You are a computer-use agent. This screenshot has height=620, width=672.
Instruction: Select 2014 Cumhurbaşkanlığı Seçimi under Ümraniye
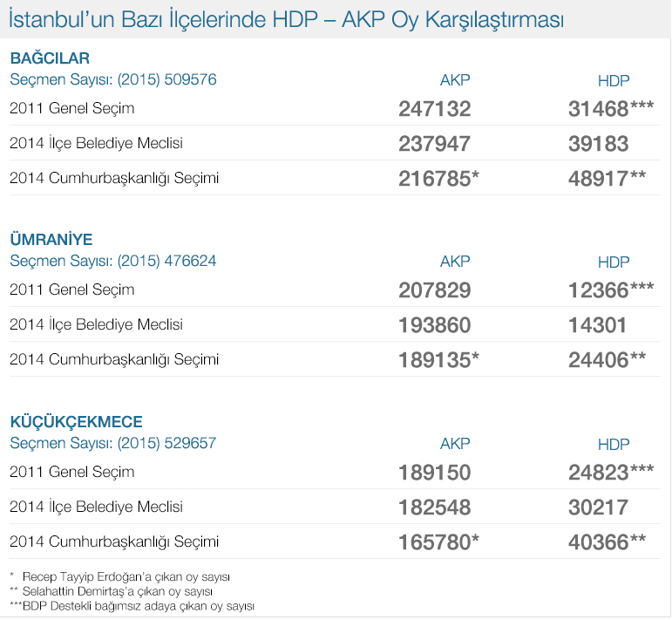coord(114,360)
